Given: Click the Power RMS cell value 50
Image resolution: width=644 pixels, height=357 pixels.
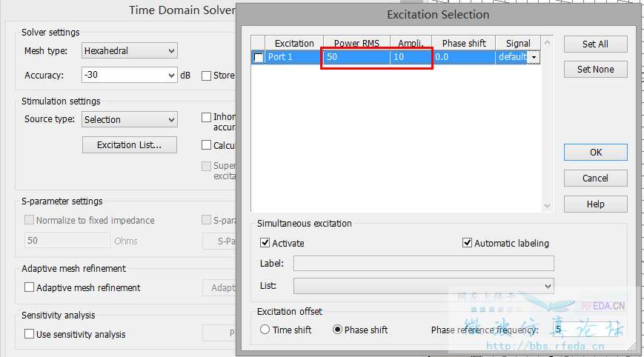Looking at the screenshot, I should click(x=356, y=57).
